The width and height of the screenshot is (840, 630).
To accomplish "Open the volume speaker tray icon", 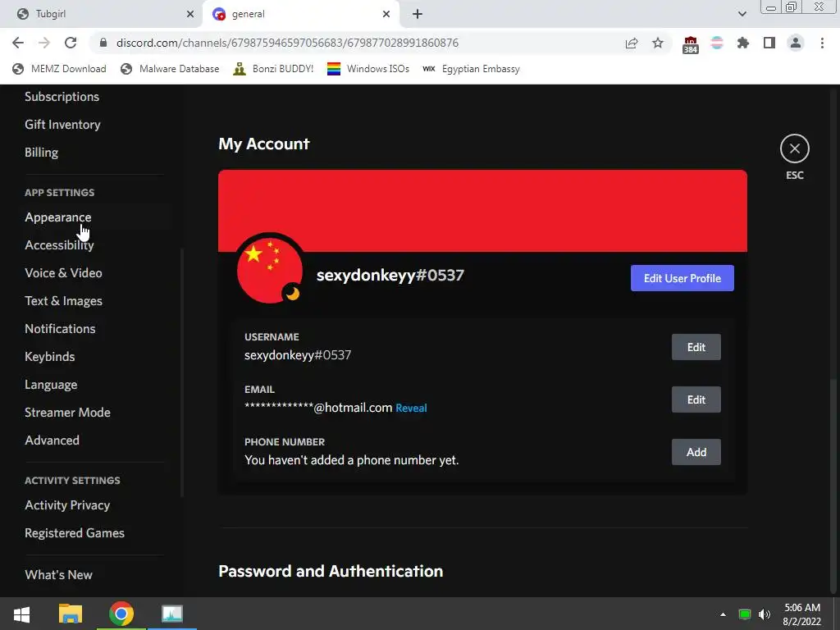I will coord(765,614).
